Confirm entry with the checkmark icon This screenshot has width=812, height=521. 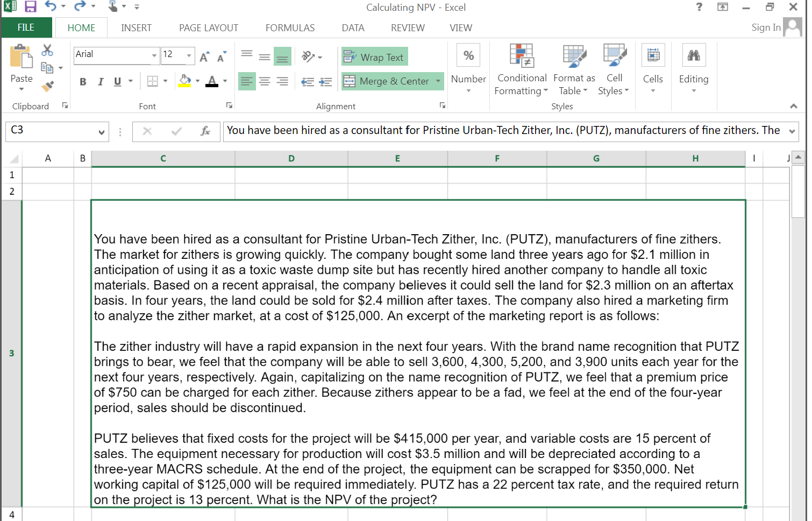176,131
